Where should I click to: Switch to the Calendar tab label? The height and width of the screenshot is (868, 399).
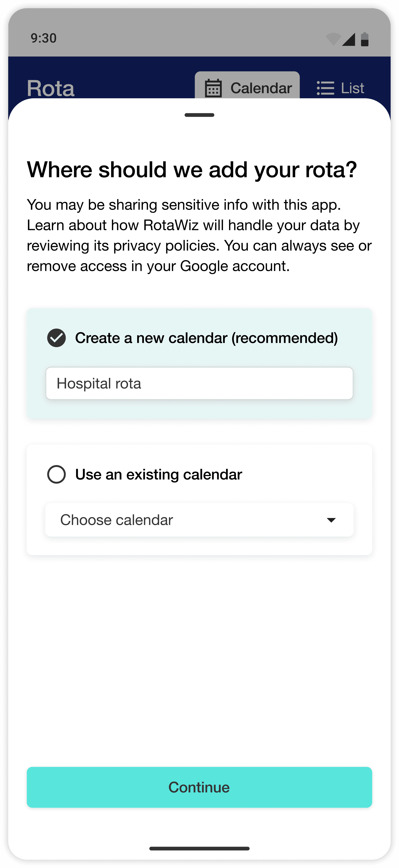tap(261, 88)
